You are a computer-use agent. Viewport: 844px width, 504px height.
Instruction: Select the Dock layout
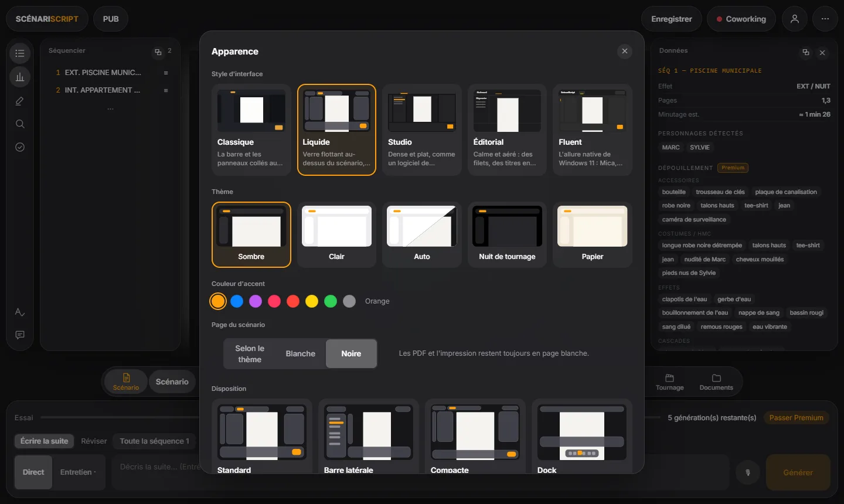(582, 437)
